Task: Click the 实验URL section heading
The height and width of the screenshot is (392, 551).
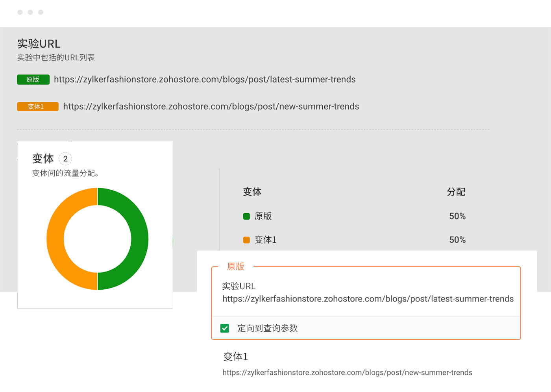Action: pyautogui.click(x=39, y=44)
